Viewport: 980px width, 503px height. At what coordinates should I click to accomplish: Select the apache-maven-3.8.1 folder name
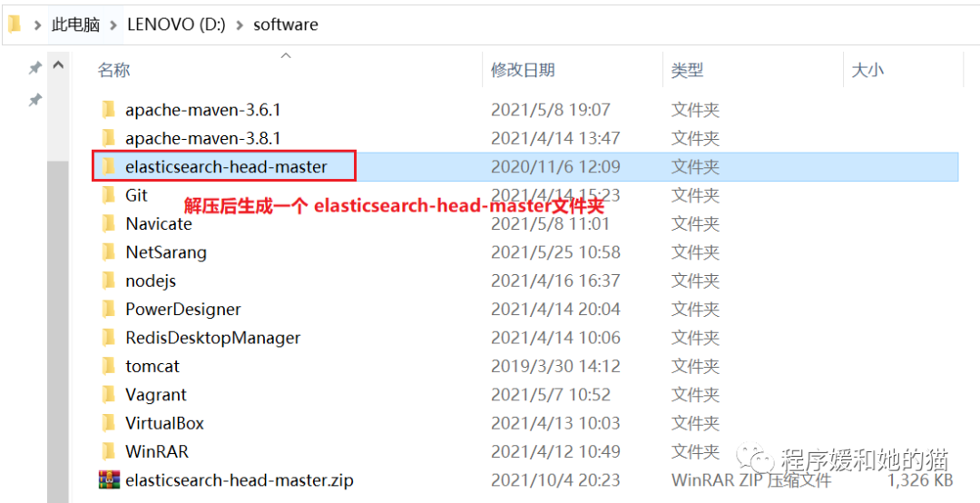coord(203,138)
